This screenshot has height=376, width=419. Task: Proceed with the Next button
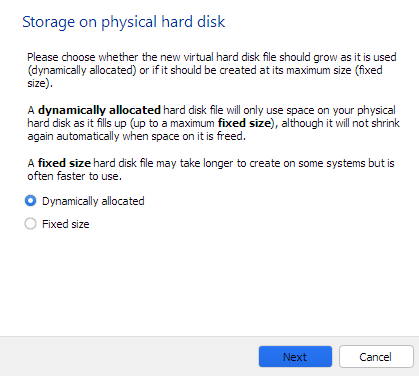[295, 357]
